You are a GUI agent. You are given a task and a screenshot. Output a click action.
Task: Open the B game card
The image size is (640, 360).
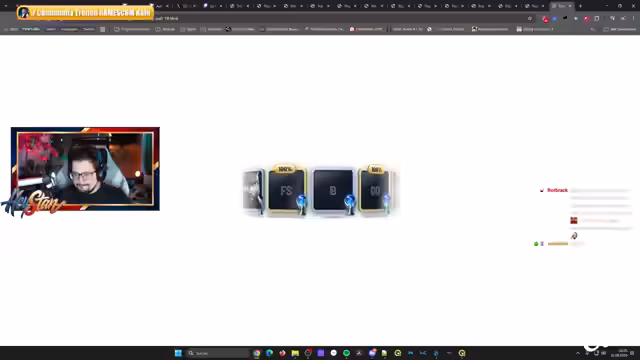tap(333, 190)
